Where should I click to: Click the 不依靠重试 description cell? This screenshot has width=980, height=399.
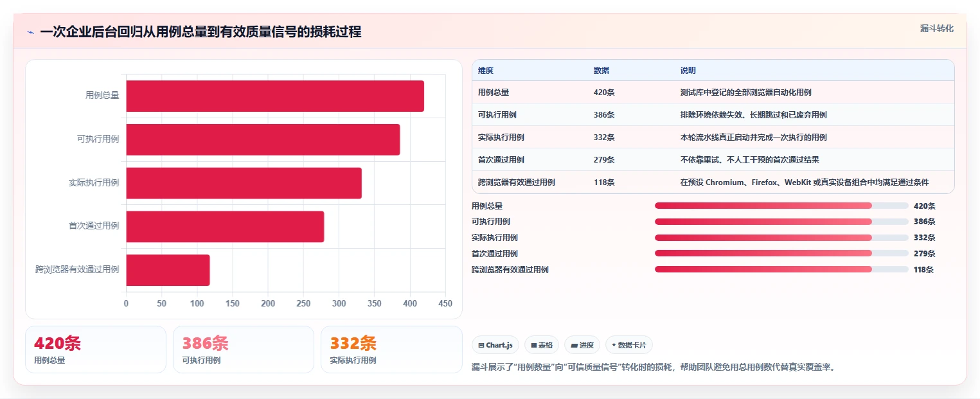(x=814, y=160)
